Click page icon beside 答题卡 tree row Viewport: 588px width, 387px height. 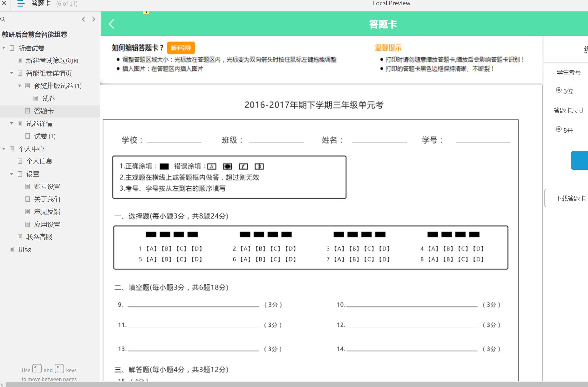pos(28,111)
